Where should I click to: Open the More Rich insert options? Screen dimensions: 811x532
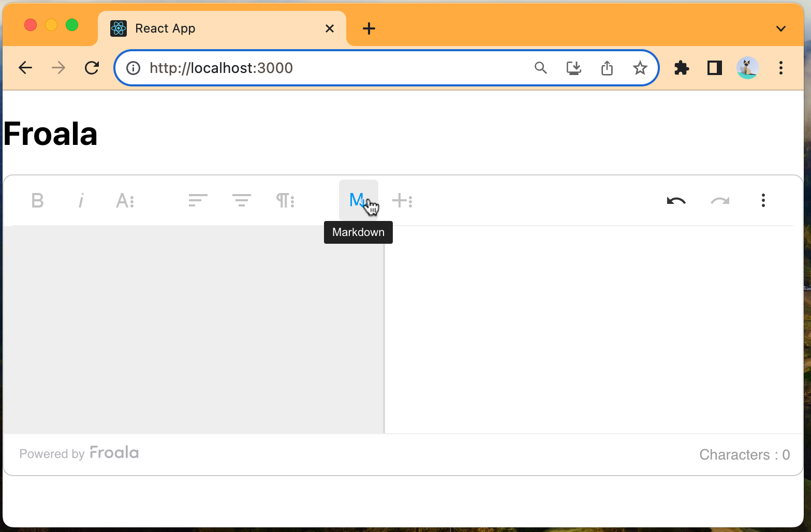pos(403,201)
